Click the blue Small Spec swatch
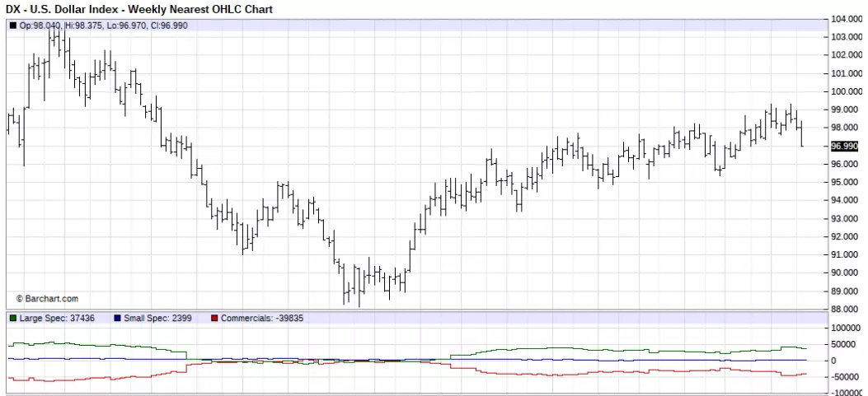This screenshot has height=396, width=868. (x=116, y=318)
